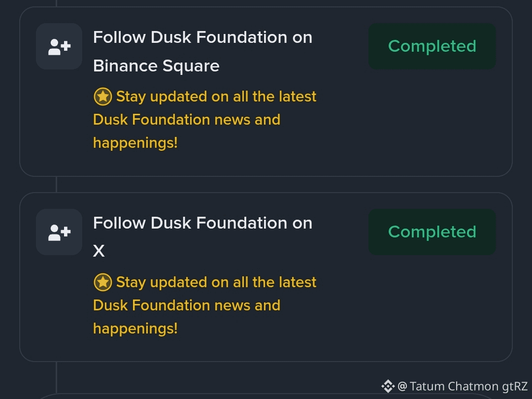This screenshot has height=399, width=532.
Task: Click the gold star icon in X follow task
Action: click(102, 282)
